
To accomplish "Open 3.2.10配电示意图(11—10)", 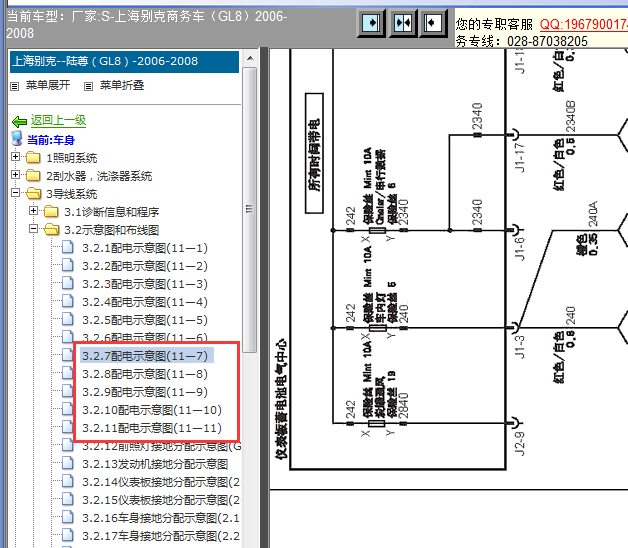I will pyautogui.click(x=152, y=410).
